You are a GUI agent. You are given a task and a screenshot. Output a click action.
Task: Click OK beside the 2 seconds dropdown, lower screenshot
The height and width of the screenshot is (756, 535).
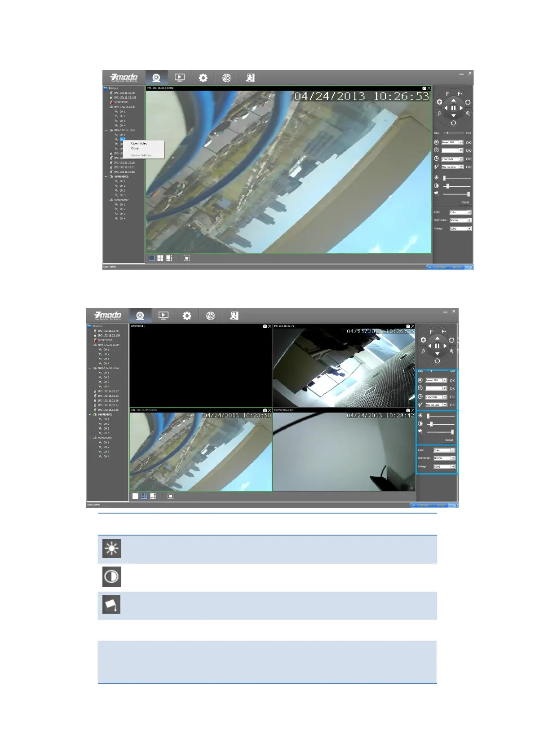(x=452, y=397)
